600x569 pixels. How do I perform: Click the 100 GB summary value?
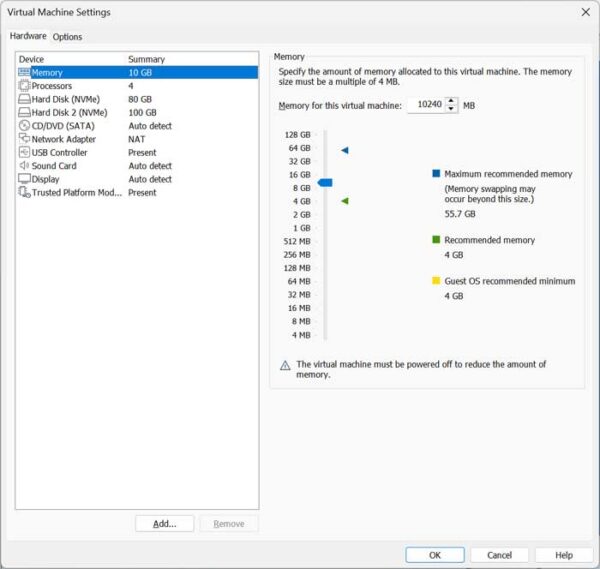tap(142, 112)
